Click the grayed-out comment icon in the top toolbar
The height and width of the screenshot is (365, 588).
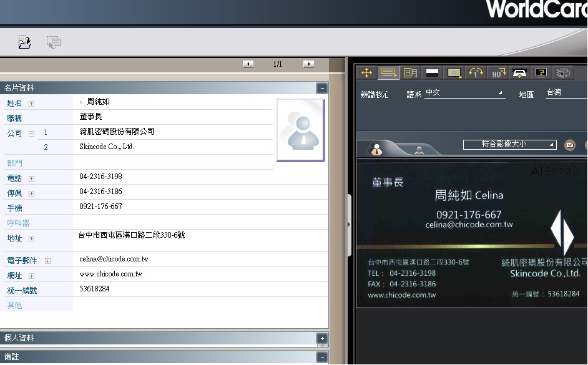point(54,42)
